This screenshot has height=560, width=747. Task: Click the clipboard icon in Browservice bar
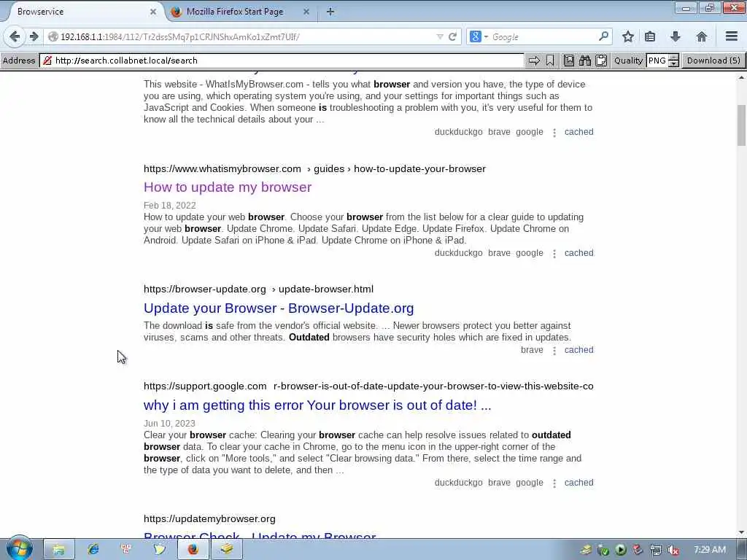(x=601, y=61)
